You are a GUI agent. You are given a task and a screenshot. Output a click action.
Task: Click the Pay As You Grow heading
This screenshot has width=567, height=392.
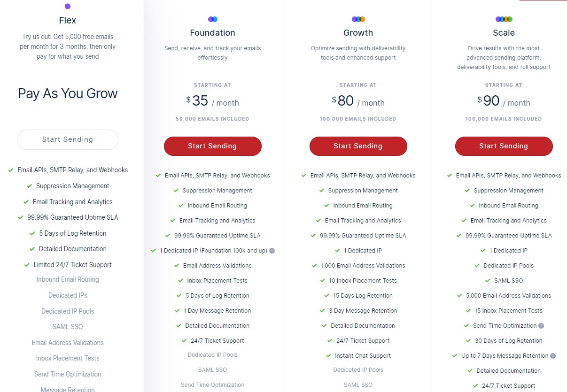(68, 93)
